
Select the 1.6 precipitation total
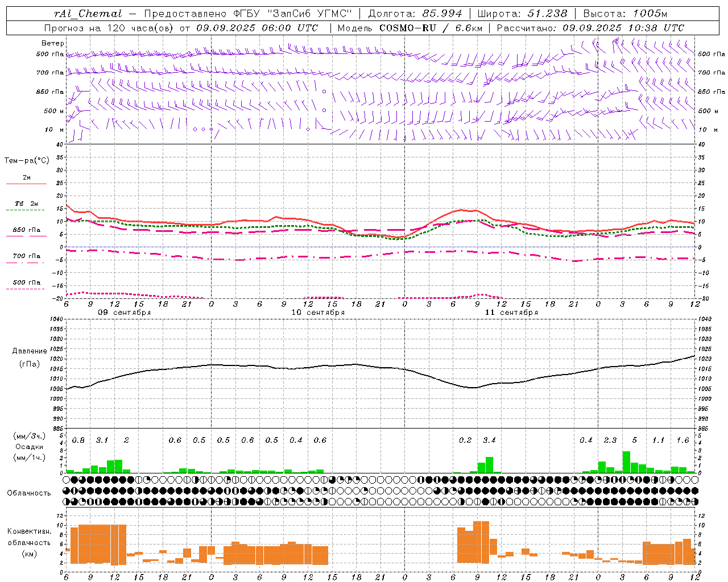click(682, 440)
